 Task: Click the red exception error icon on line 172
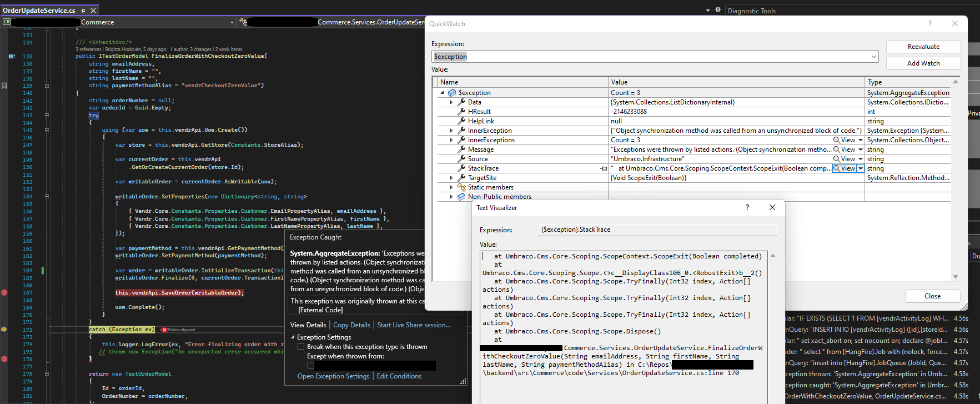point(164,330)
